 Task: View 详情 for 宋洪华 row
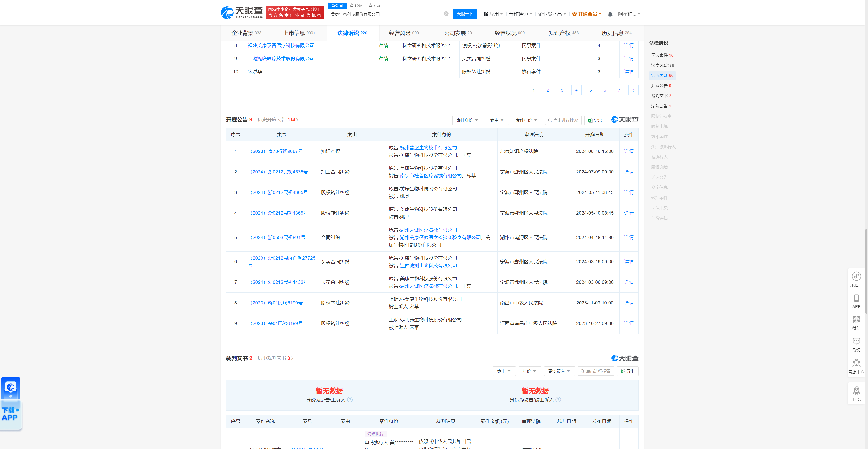tap(628, 72)
